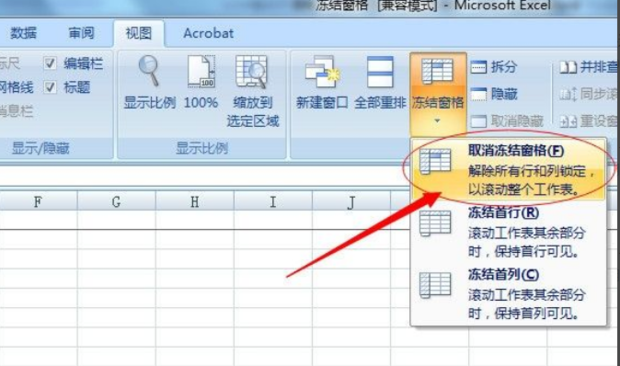Click Zoom to Selection icon (缩放到选定区域)
Image resolution: width=620 pixels, height=366 pixels.
[x=252, y=72]
